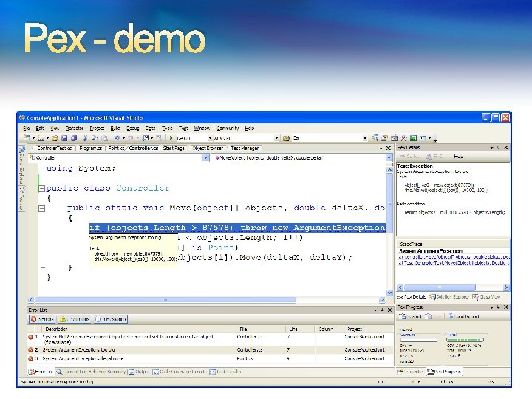Open the Refactor menu
Viewport: 532px width, 399px height.
(75, 129)
